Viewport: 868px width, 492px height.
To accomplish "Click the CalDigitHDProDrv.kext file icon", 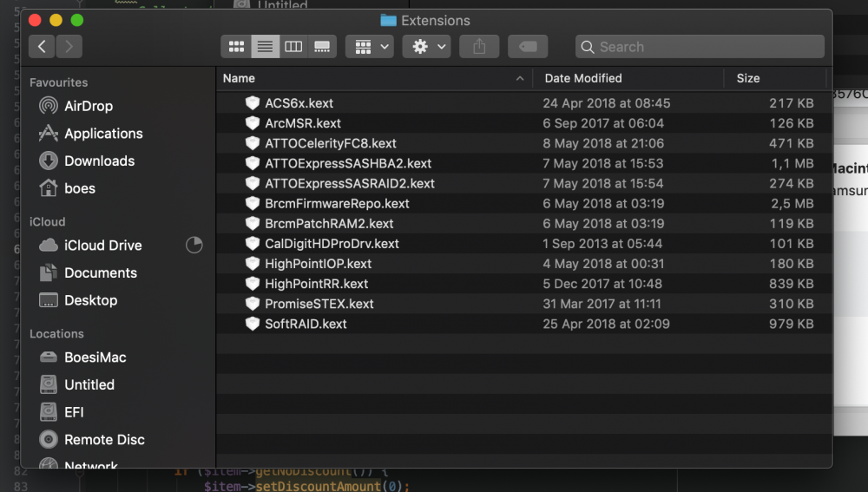I will 253,244.
